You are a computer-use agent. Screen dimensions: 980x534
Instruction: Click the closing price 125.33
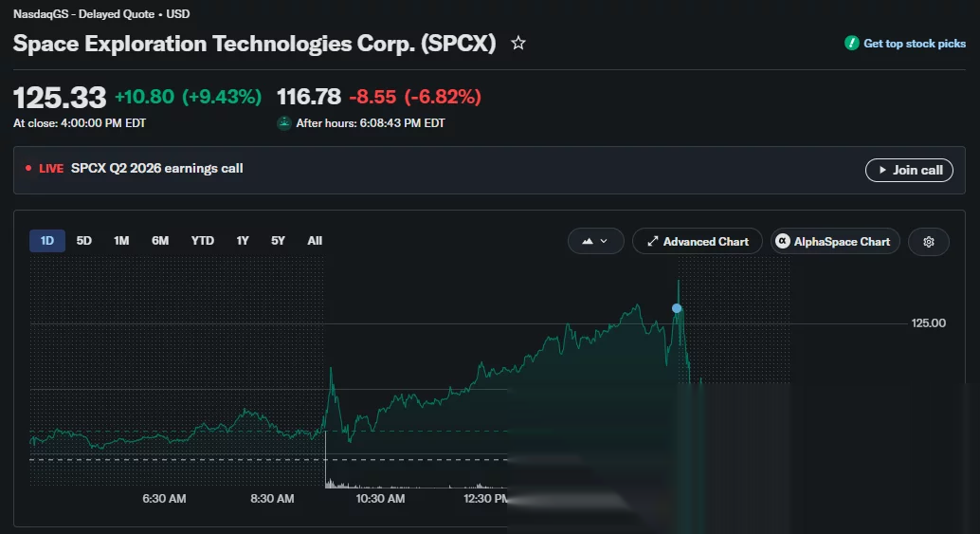[60, 98]
